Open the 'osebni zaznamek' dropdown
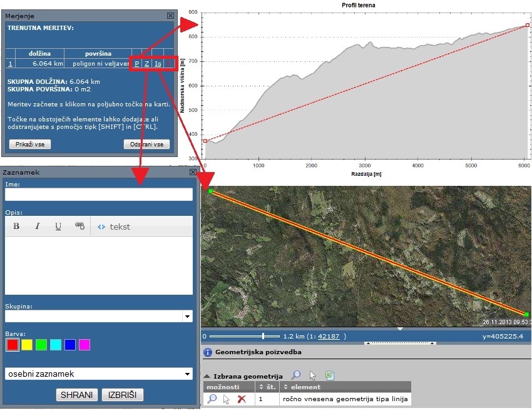The image size is (532, 413). point(188,374)
